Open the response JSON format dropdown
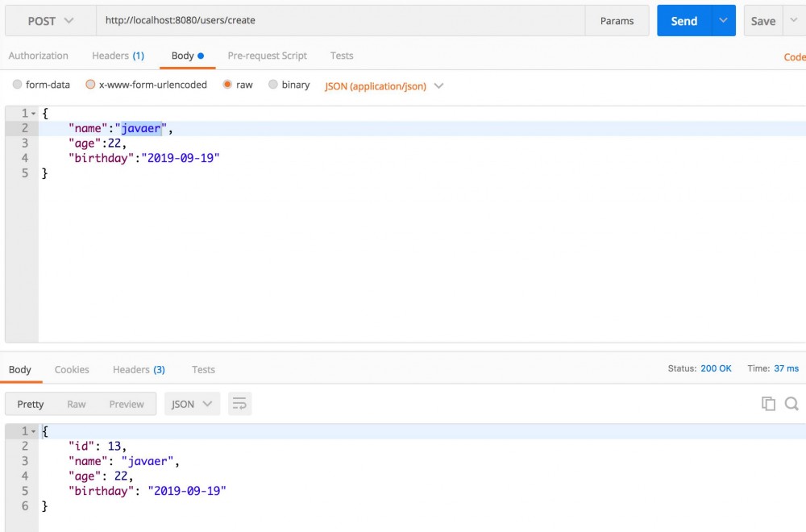 192,404
